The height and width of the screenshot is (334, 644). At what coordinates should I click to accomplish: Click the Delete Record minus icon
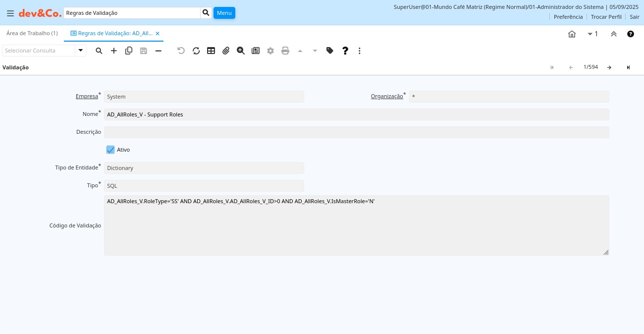(159, 51)
